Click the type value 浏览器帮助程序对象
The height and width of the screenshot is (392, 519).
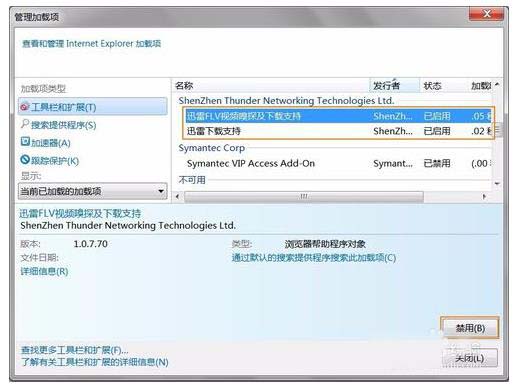click(x=325, y=244)
